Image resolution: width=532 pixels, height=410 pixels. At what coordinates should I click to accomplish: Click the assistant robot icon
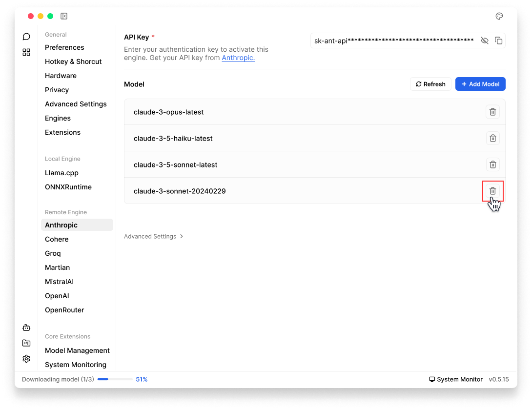[26, 328]
